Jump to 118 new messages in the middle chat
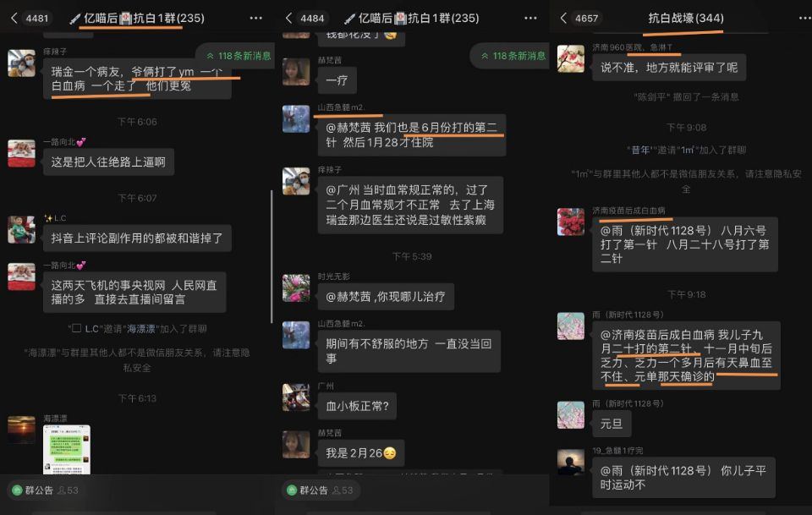Image resolution: width=812 pixels, height=515 pixels. coord(512,55)
